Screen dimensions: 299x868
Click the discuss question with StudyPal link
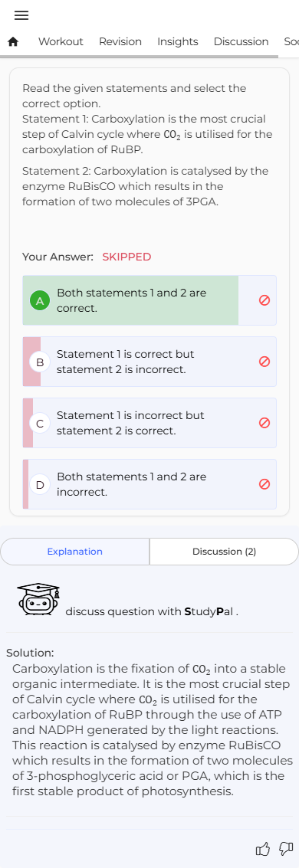(152, 611)
